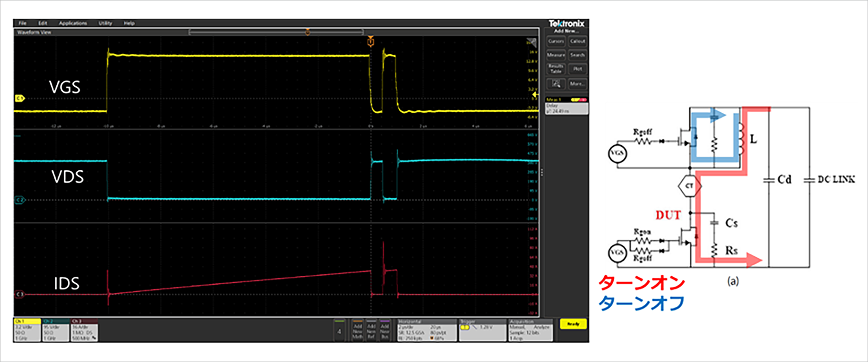Open the Ch 2 channel badge

click(x=55, y=330)
